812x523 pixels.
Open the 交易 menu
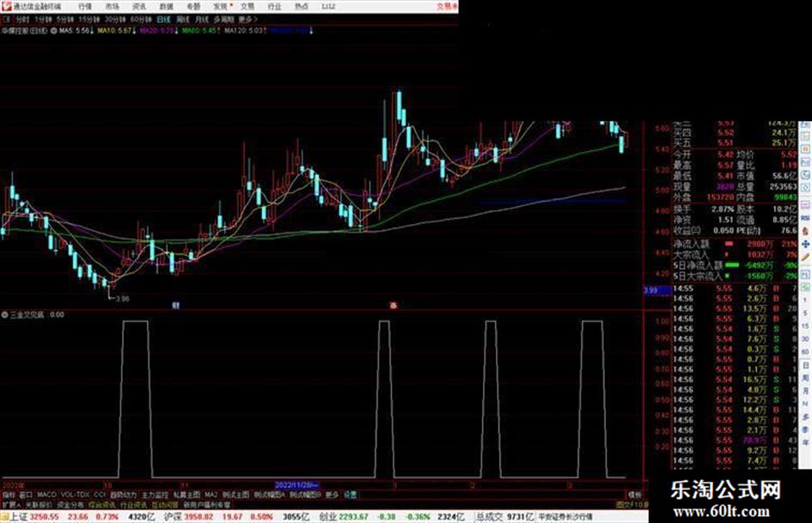pos(247,6)
